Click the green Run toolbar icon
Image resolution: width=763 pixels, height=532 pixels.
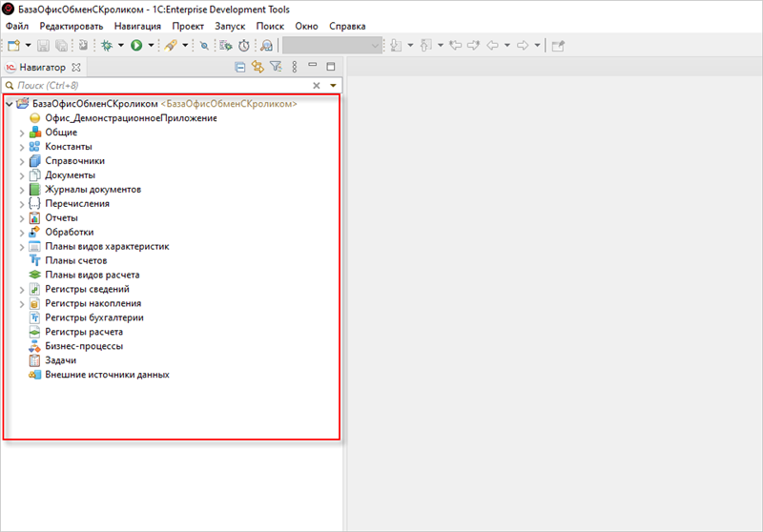(x=136, y=45)
